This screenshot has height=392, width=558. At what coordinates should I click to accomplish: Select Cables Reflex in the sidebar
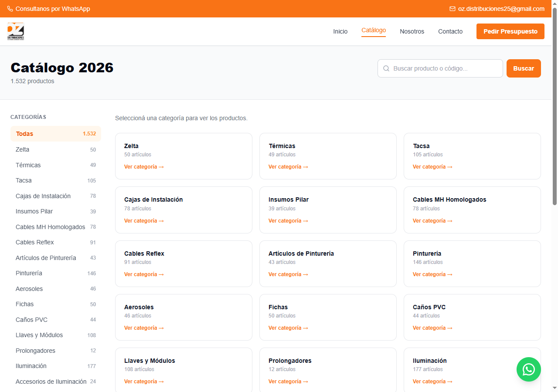[x=56, y=242]
